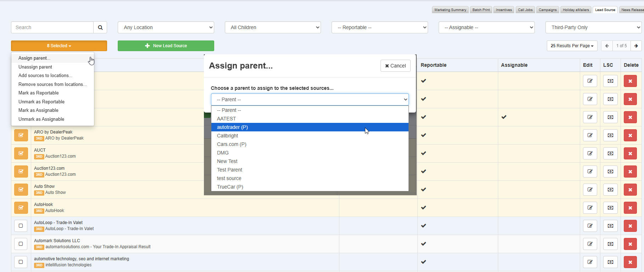The image size is (644, 272).
Task: Open the Assignable filter dropdown
Action: click(x=487, y=27)
